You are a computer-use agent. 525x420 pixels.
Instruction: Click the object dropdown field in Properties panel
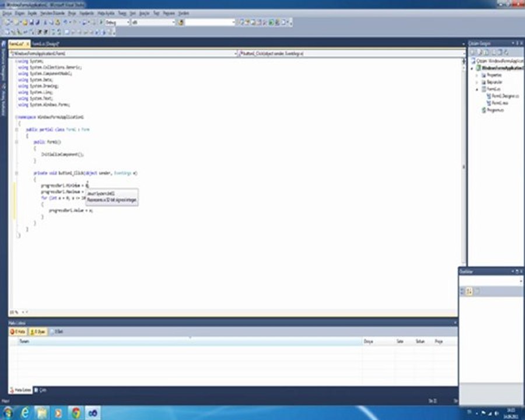(491, 281)
